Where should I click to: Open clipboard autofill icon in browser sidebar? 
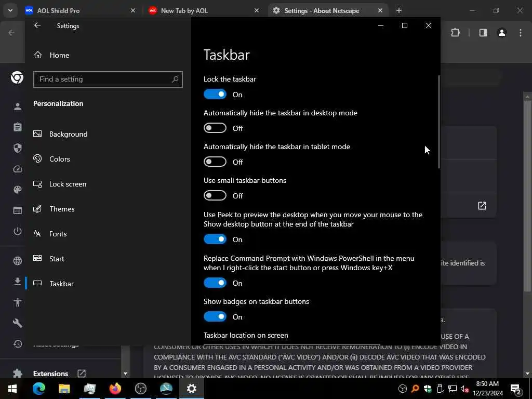[18, 127]
